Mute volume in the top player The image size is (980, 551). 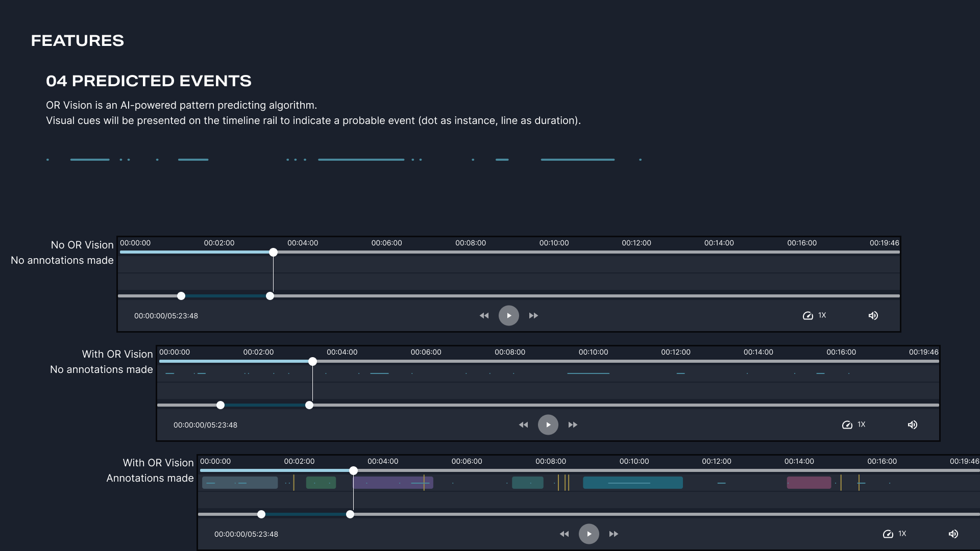coord(873,315)
